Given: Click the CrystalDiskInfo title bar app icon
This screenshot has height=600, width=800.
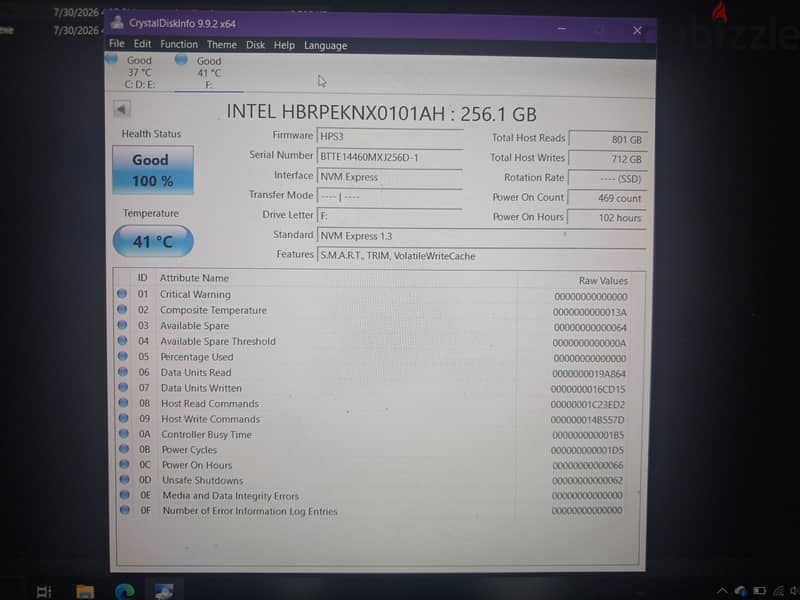Looking at the screenshot, I should coord(117,22).
